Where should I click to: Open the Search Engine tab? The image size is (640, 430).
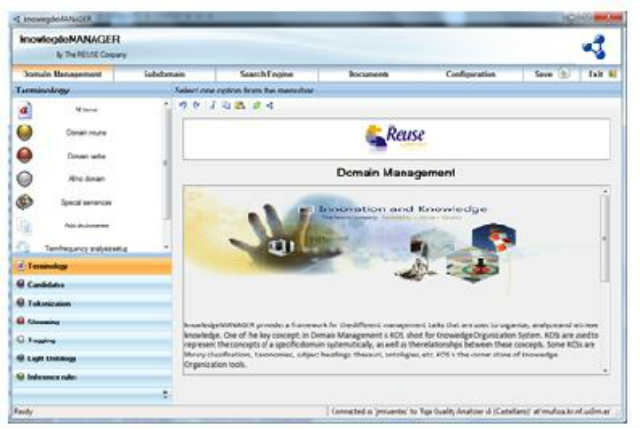[x=267, y=74]
